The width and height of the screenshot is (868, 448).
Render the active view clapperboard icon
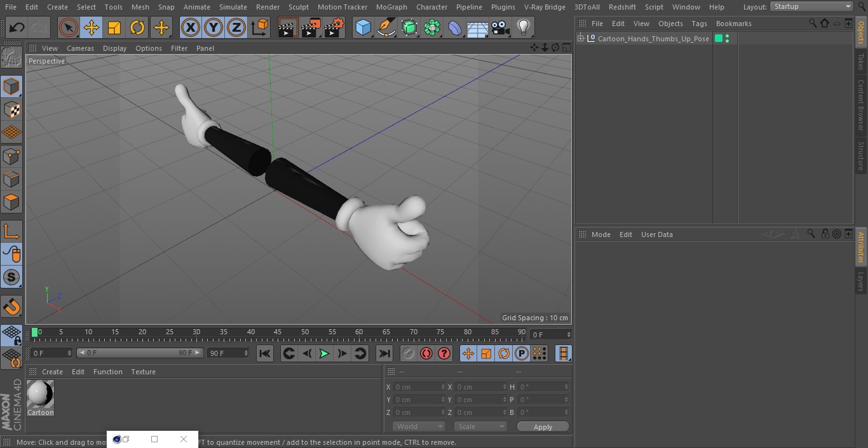(288, 28)
